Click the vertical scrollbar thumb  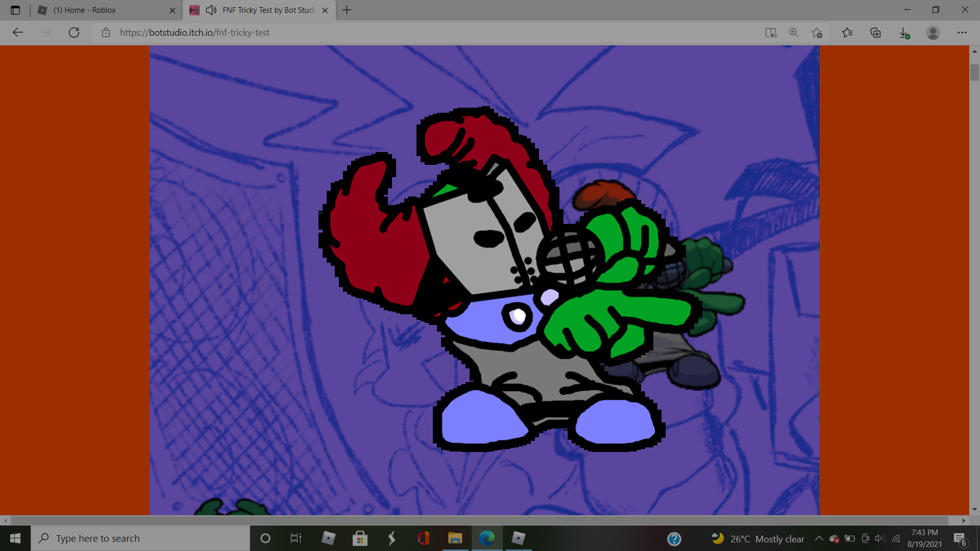[x=974, y=71]
